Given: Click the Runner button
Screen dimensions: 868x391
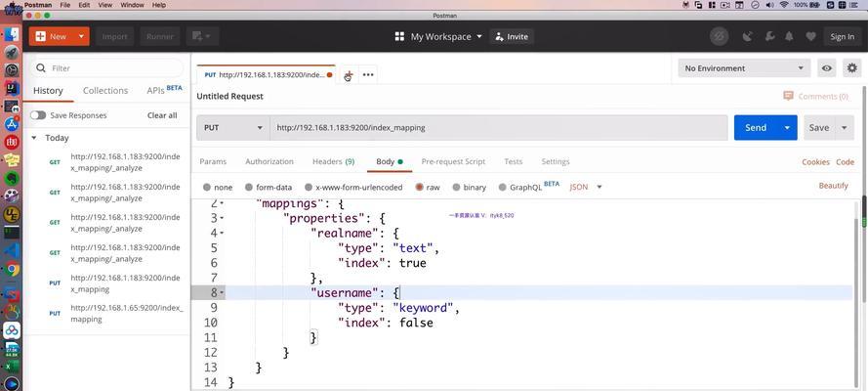Looking at the screenshot, I should coord(160,36).
